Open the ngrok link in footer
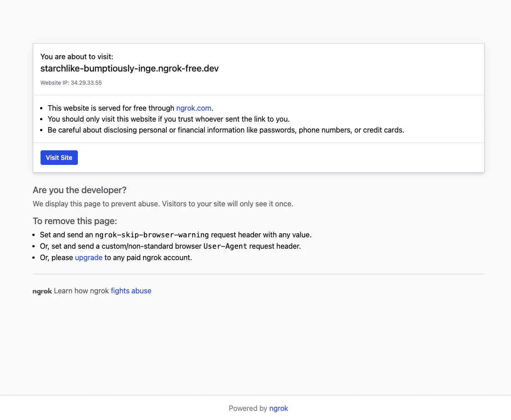 click(279, 408)
